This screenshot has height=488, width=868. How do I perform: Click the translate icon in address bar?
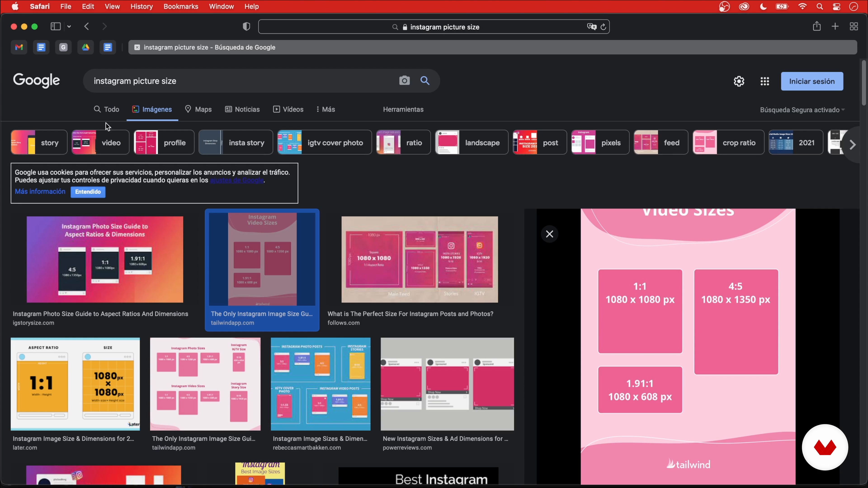tap(591, 27)
